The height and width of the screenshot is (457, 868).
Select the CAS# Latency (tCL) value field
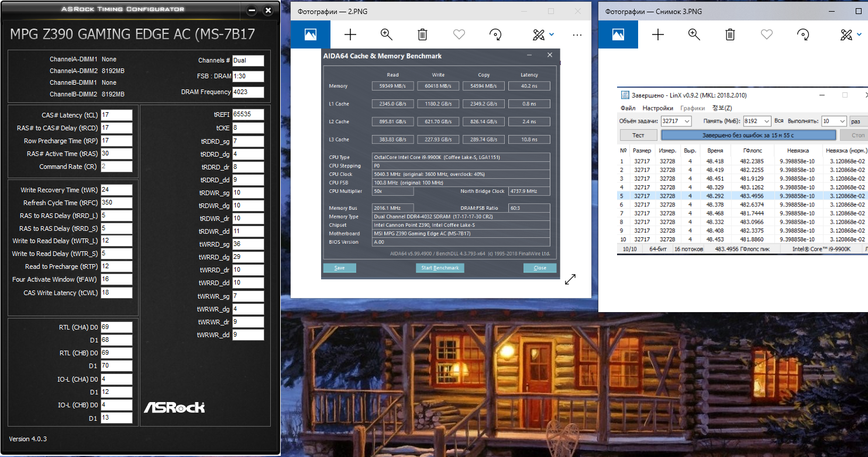tap(116, 115)
